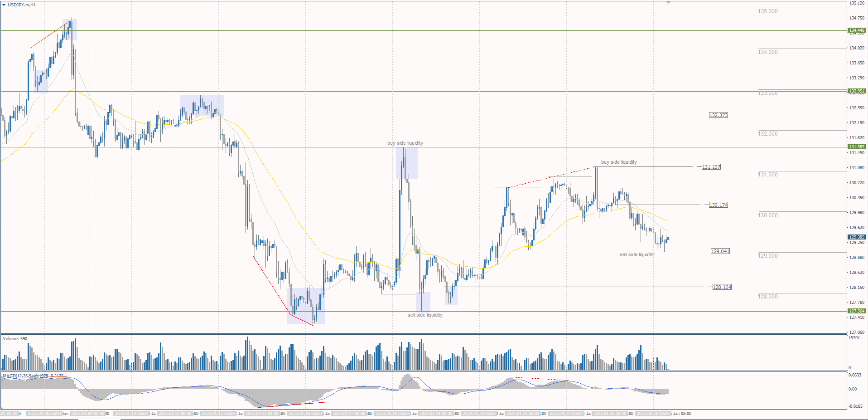Click the 2023.01.10 00:00 date marker
The width and height of the screenshot is (868, 420).
pos(131,414)
